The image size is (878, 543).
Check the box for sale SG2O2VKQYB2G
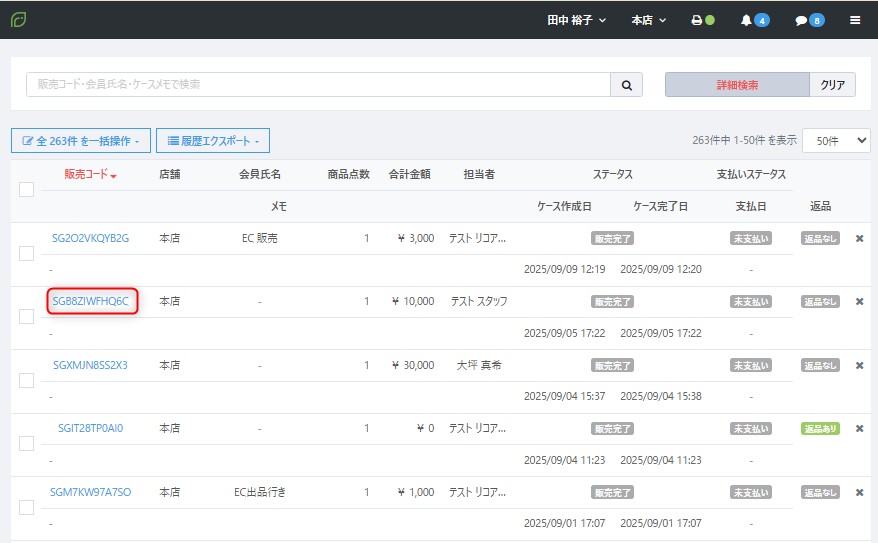click(x=27, y=254)
